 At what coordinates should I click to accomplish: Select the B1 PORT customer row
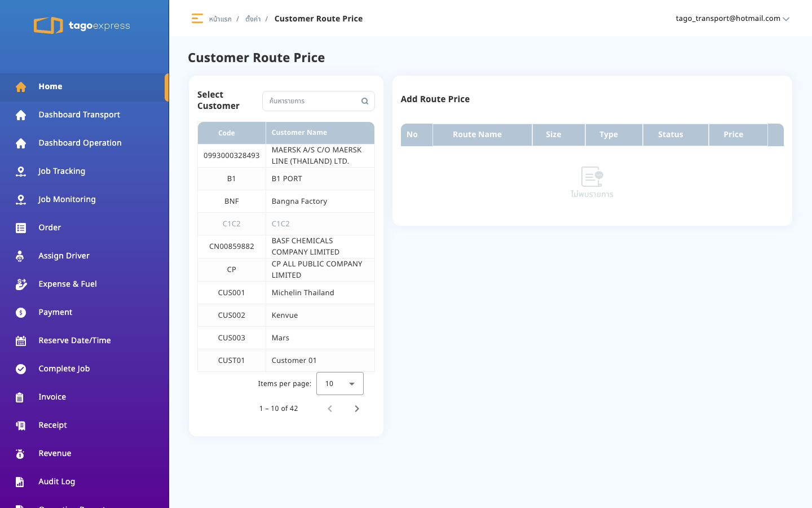coord(286,179)
